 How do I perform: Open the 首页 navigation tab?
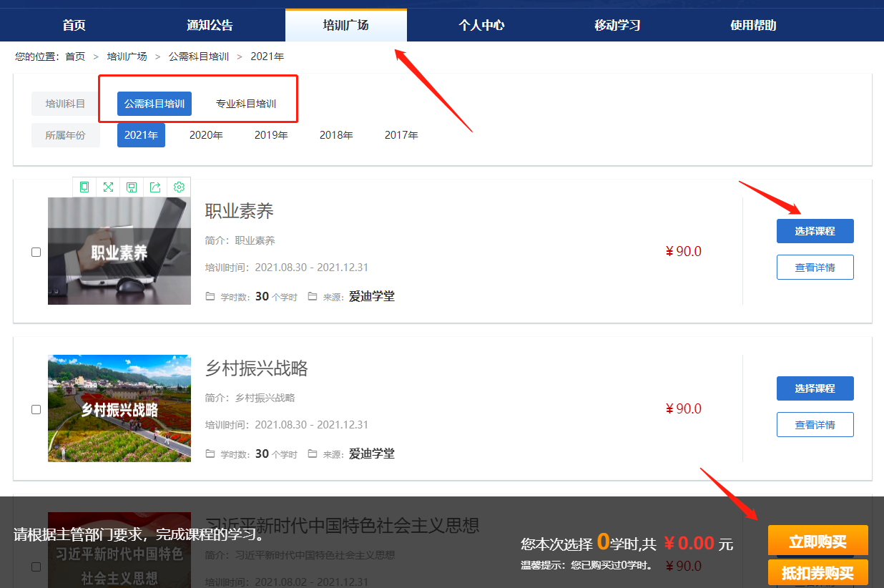[74, 25]
